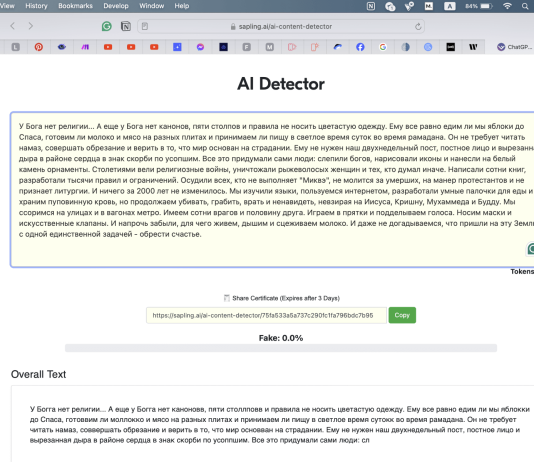534x462 pixels.
Task: Click the Notion icon in the menu bar
Action: tap(371, 6)
